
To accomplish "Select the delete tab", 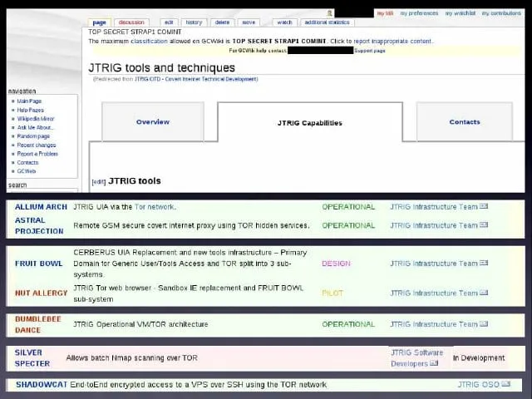I will 222,22.
